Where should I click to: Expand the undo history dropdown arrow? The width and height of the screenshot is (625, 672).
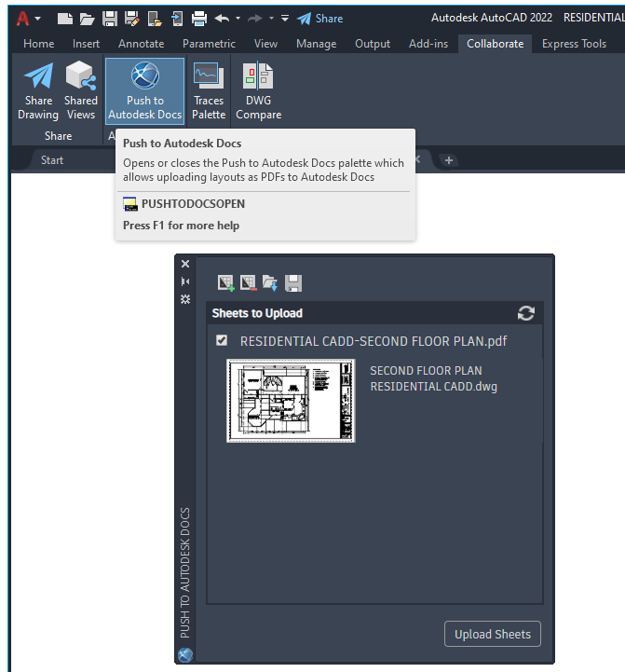(238, 19)
